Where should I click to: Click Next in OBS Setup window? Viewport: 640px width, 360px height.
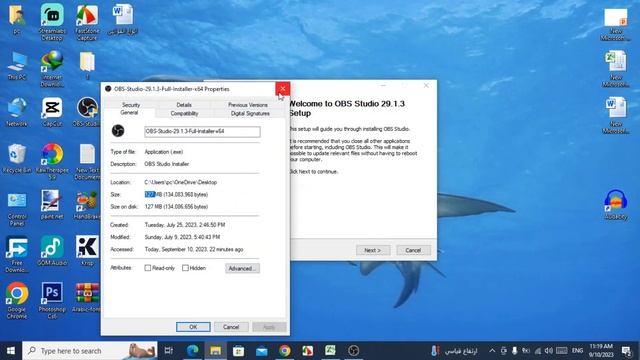373,250
